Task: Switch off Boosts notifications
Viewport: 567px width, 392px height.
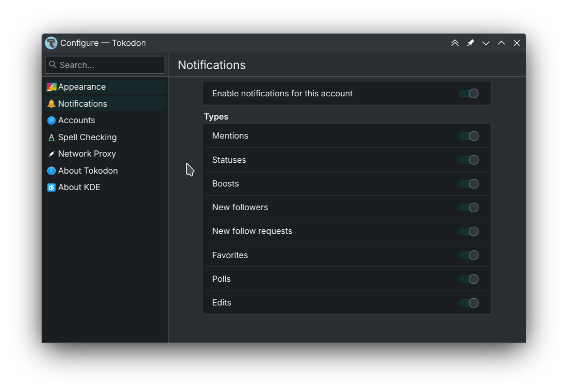Action: click(469, 183)
